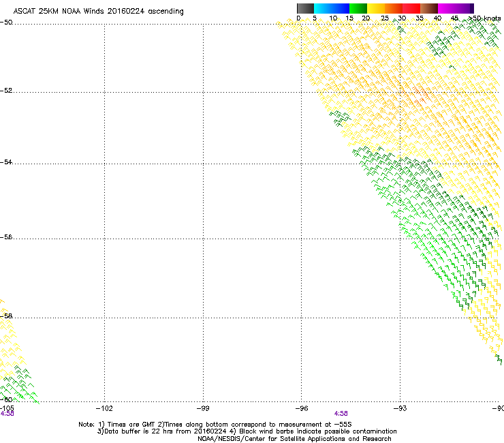This screenshot has width=504, height=443.
Task: Click the chart title 'ASCAT 25KM NOAA Winds 20160224 ascending'
Action: pyautogui.click(x=98, y=12)
